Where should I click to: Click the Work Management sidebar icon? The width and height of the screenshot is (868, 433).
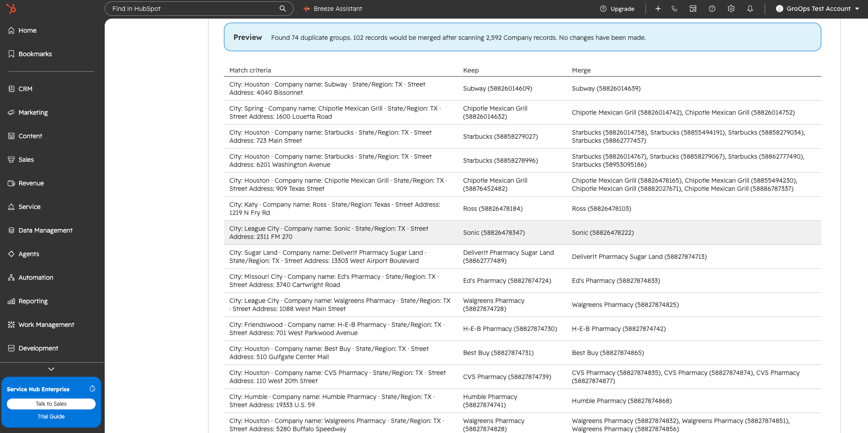point(11,325)
